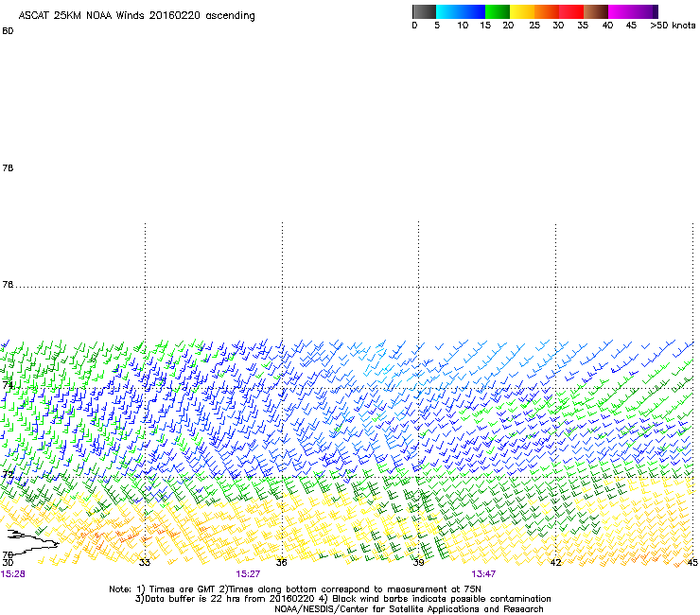The image size is (700, 615).
Task: Click the 74 latitude label at left edge
Action: tap(8, 385)
